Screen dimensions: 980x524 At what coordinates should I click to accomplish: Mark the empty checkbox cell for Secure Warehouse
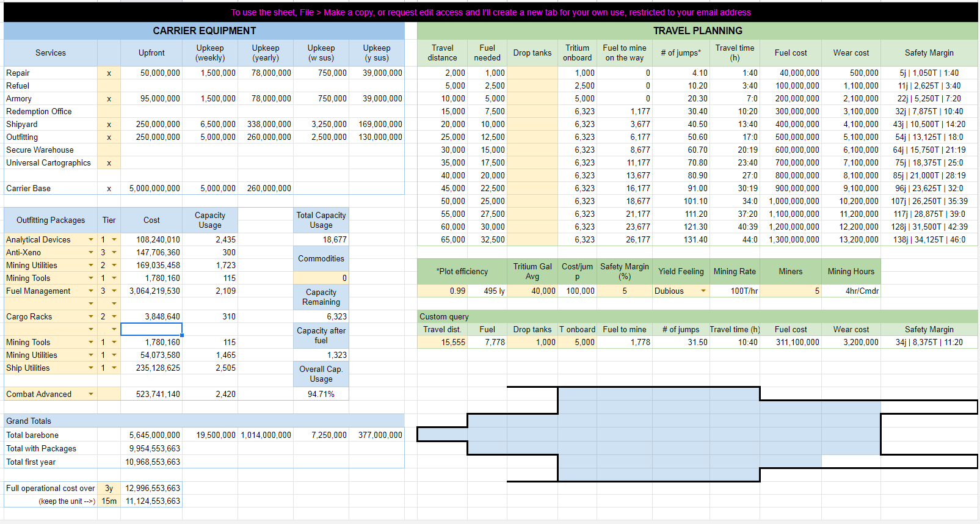click(x=109, y=150)
